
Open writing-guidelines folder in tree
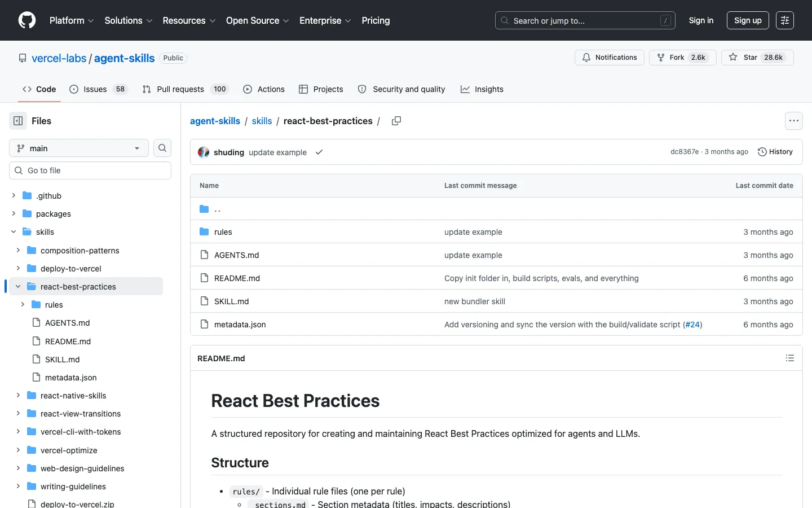click(x=73, y=486)
